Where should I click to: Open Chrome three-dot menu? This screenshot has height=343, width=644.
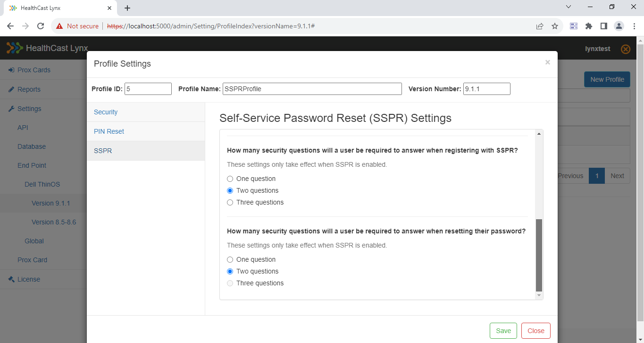[x=634, y=26]
